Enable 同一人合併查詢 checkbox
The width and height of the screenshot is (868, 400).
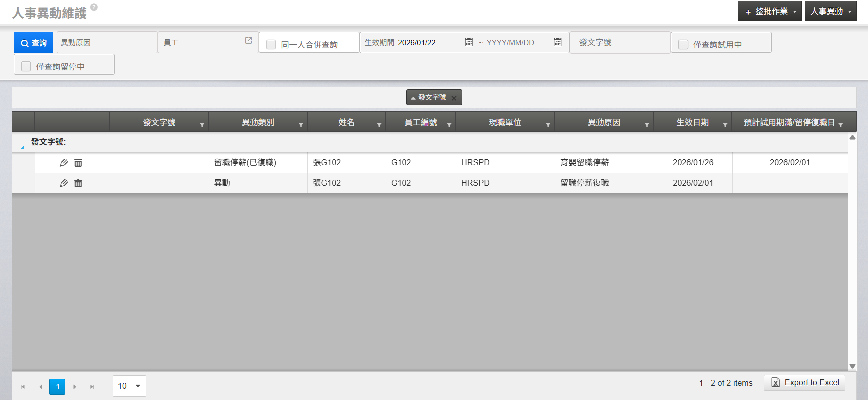271,45
